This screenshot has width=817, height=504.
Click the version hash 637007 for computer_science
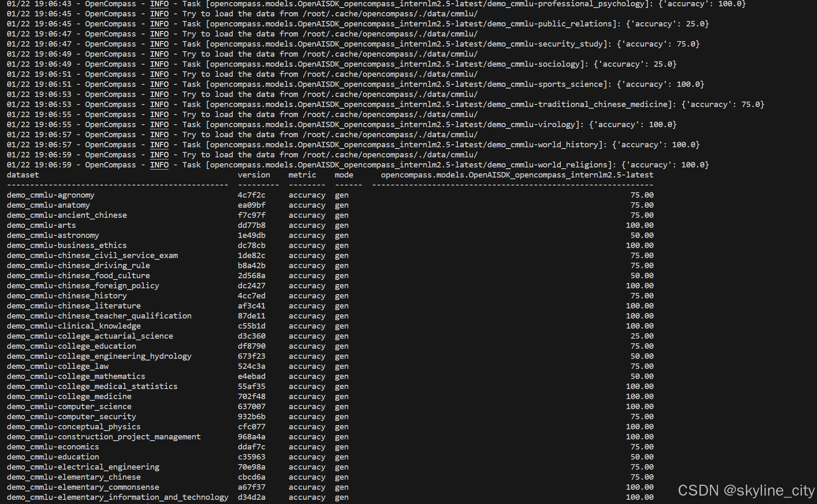(251, 407)
